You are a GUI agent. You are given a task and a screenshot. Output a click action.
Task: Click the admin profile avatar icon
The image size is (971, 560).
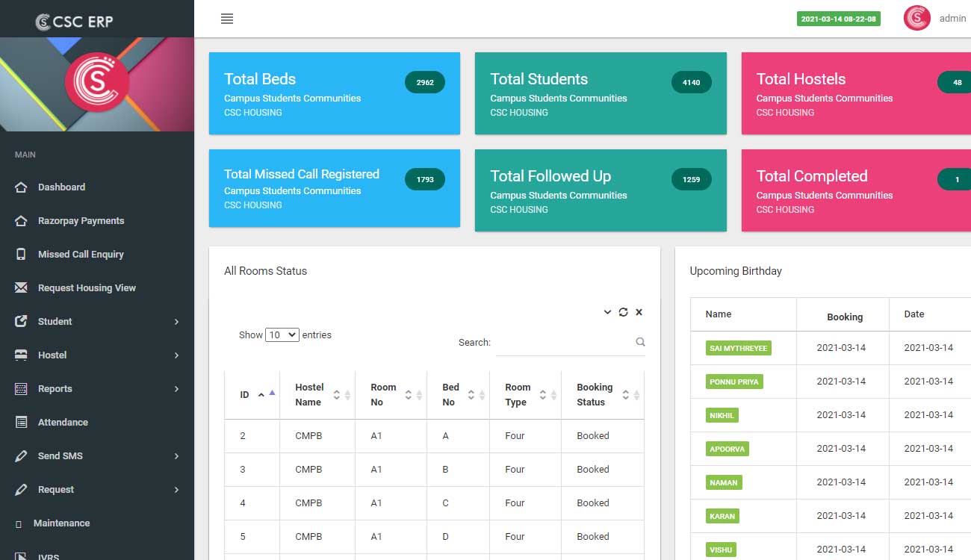916,18
